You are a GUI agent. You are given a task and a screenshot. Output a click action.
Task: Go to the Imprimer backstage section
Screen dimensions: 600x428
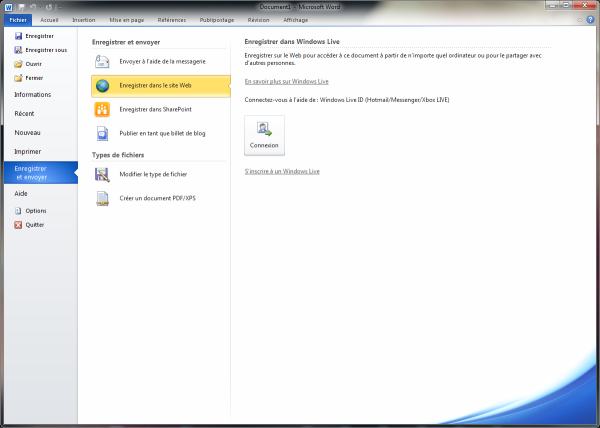pos(28,152)
